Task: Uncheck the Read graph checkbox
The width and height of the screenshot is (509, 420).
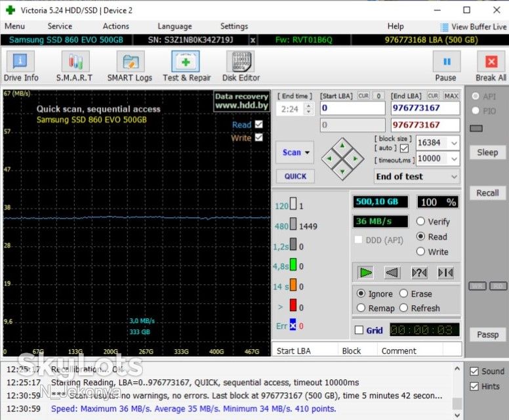Action: pos(258,125)
